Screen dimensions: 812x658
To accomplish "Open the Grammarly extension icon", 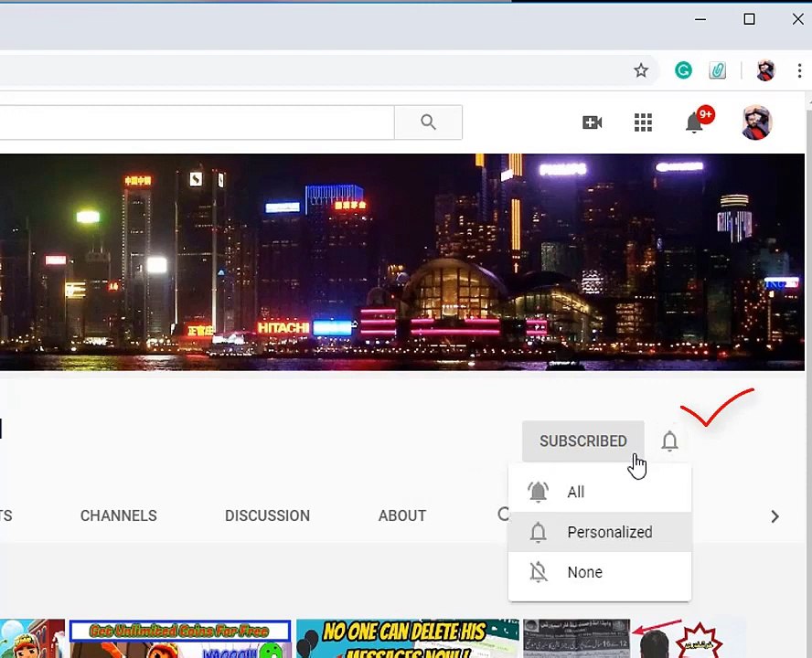I will (683, 69).
